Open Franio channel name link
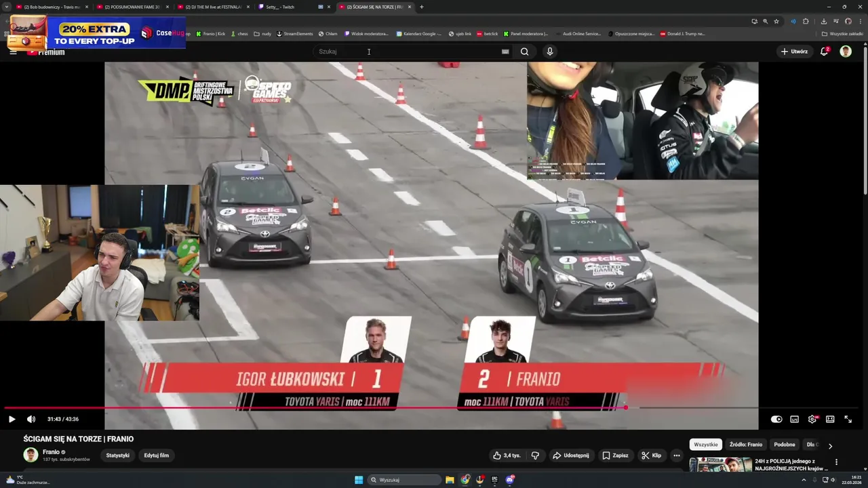Image resolution: width=868 pixels, height=488 pixels. coord(51,452)
